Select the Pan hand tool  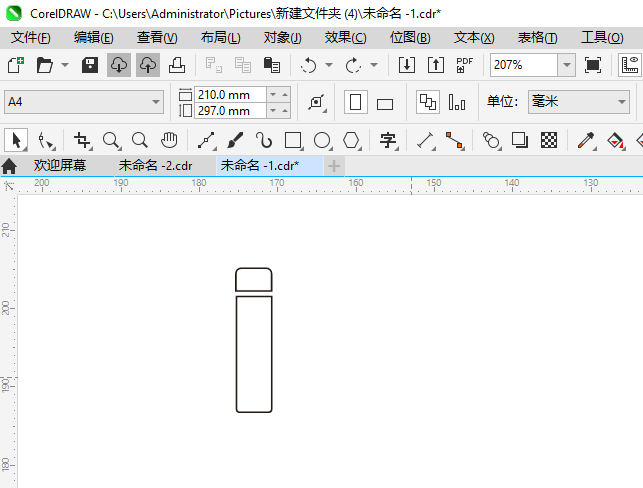click(x=169, y=140)
